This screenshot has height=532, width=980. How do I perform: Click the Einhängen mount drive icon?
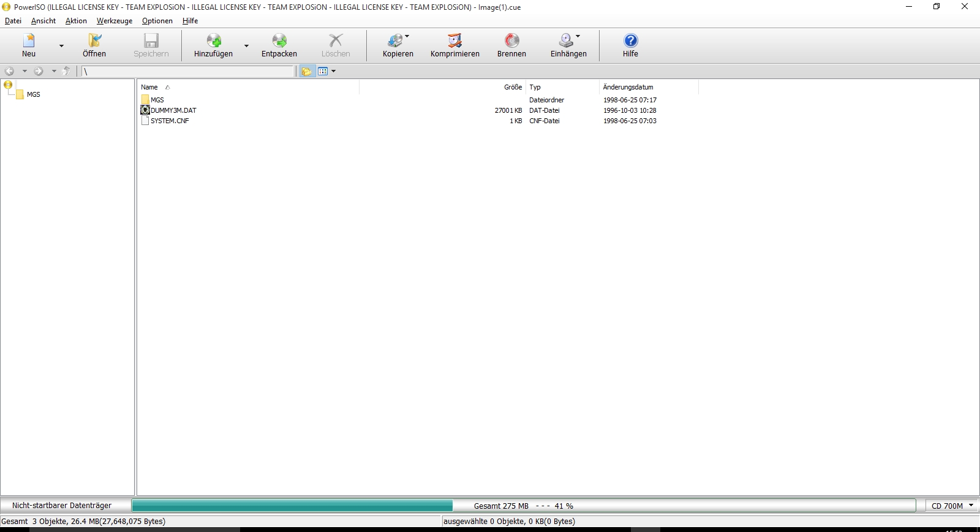click(566, 42)
